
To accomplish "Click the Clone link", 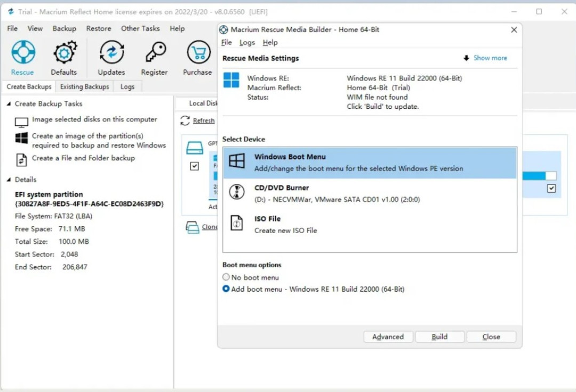I will tap(210, 227).
